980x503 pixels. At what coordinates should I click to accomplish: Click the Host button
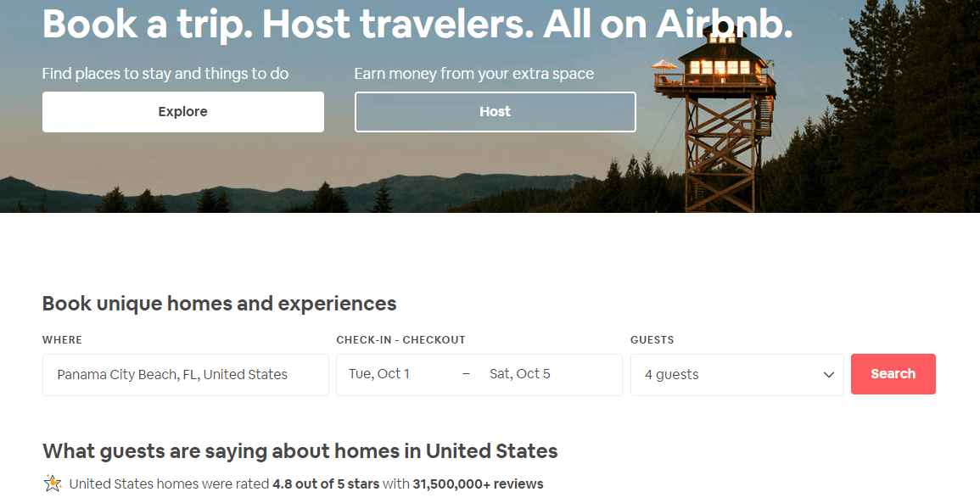(x=495, y=112)
